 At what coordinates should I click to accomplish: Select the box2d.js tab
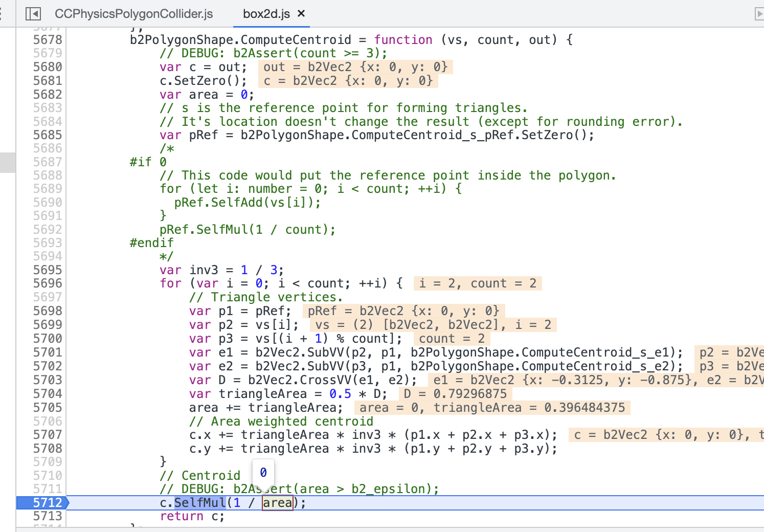pyautogui.click(x=266, y=14)
